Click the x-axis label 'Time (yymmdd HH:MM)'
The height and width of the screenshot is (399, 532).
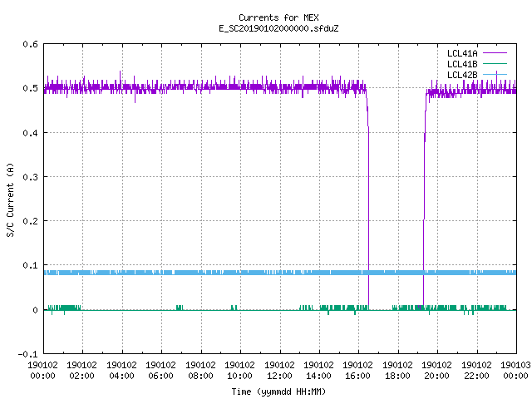tap(278, 392)
